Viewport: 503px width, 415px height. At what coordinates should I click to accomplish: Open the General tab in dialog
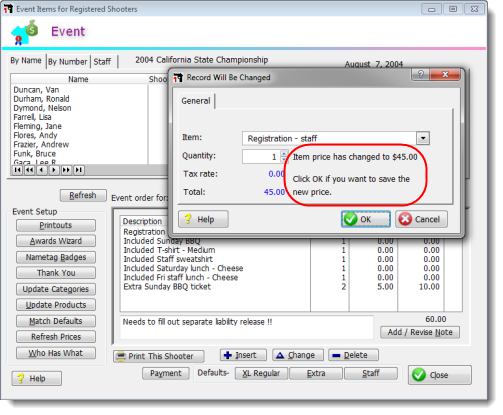coord(196,101)
